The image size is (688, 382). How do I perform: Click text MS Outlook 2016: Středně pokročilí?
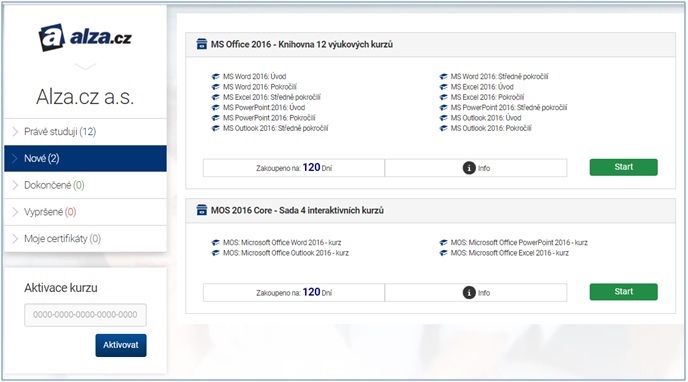pos(276,129)
